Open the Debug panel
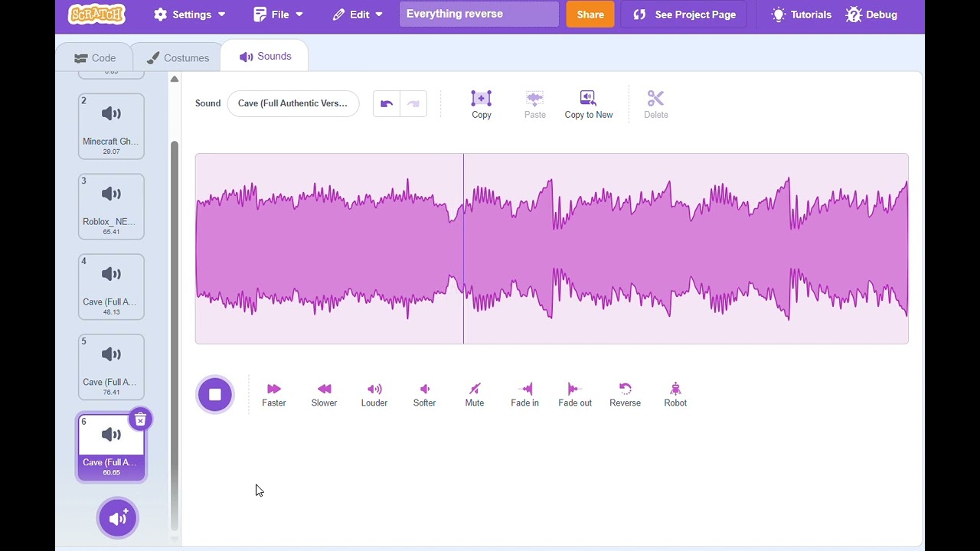Screen dimensions: 980x551 coord(871,15)
